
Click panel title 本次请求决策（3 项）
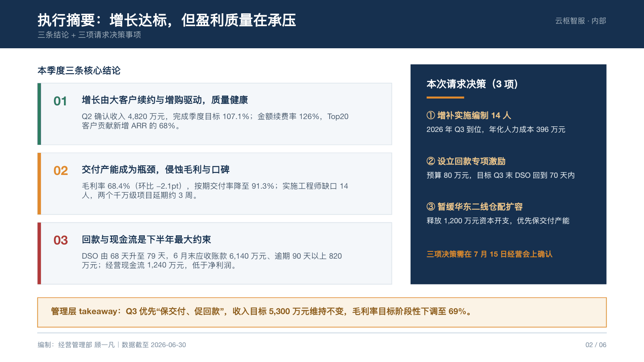coord(472,84)
